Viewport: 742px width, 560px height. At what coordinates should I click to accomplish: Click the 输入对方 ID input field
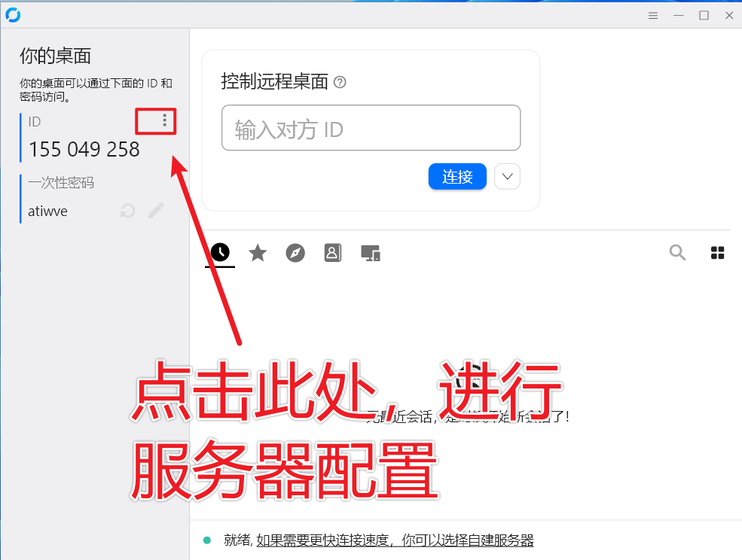(371, 128)
